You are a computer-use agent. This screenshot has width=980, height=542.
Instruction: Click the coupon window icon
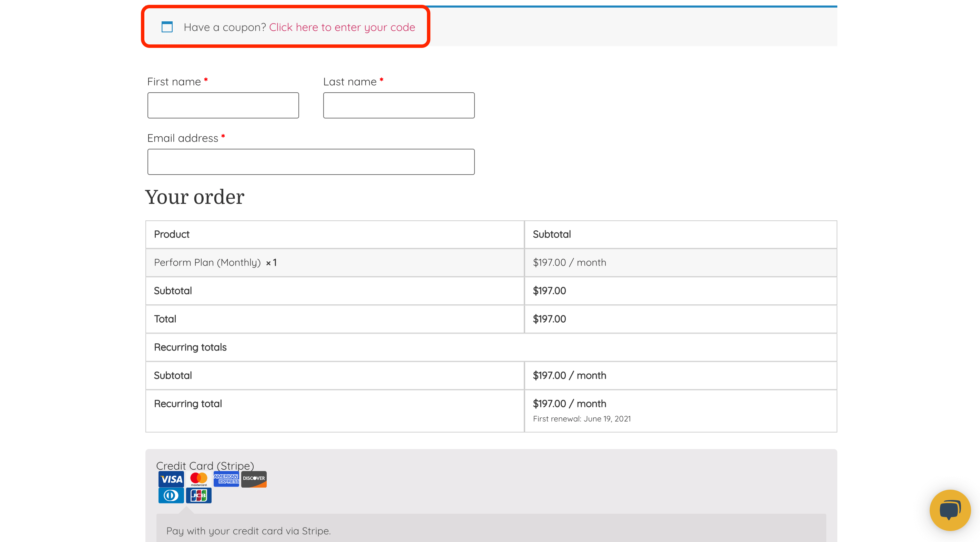pyautogui.click(x=167, y=27)
